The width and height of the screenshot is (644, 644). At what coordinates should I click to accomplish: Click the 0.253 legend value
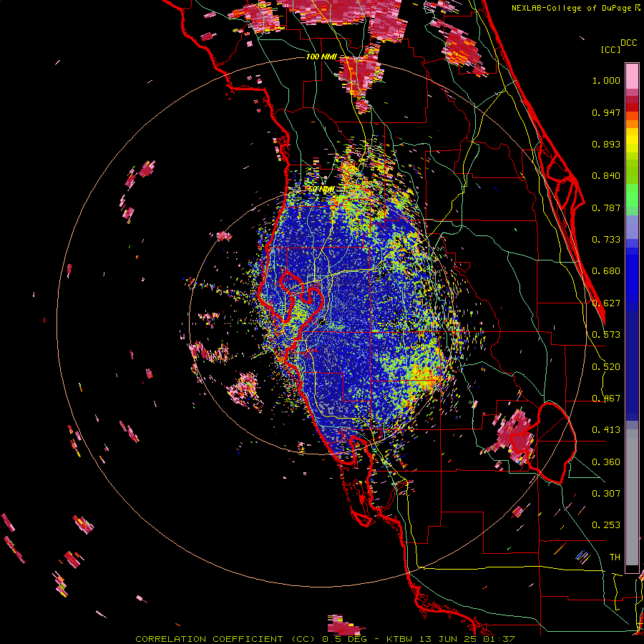click(x=606, y=525)
